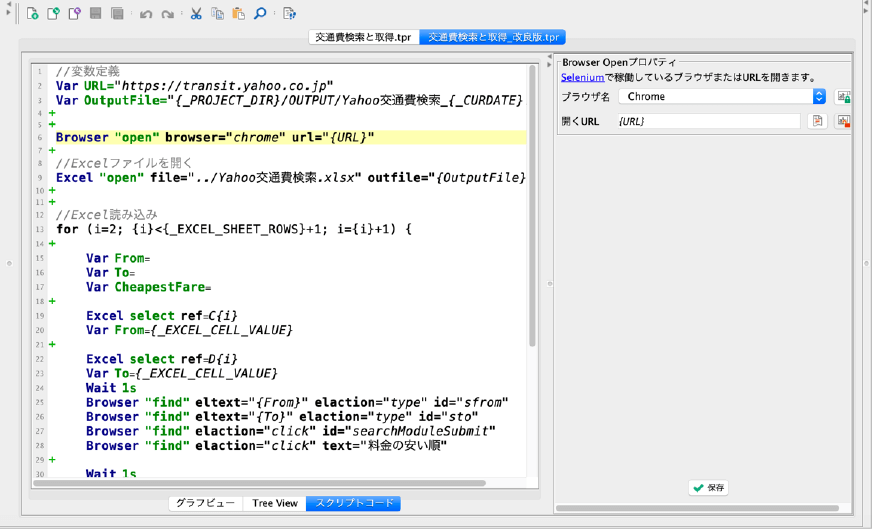
Task: Open the Chrome browser name dropdown
Action: point(722,96)
